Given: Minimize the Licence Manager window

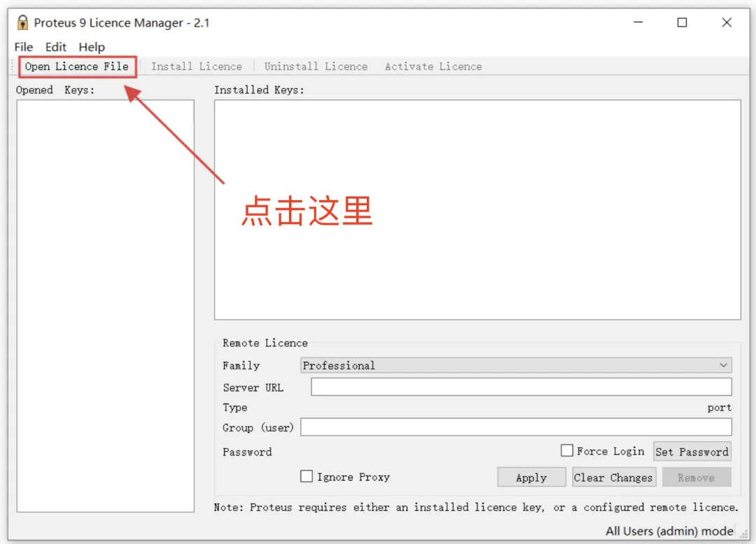Looking at the screenshot, I should coord(638,22).
